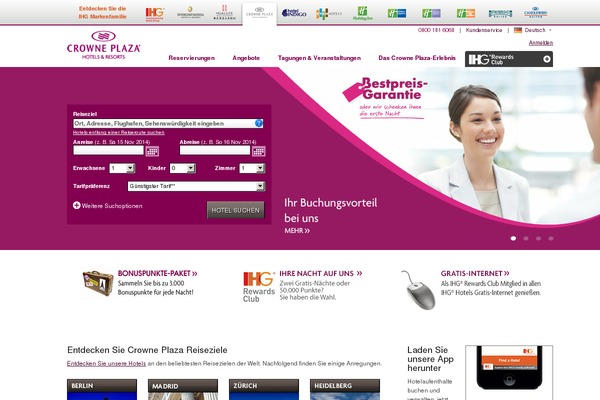Open Das Crowne Plaza-Erlebnis menu
This screenshot has width=600, height=400.
417,58
